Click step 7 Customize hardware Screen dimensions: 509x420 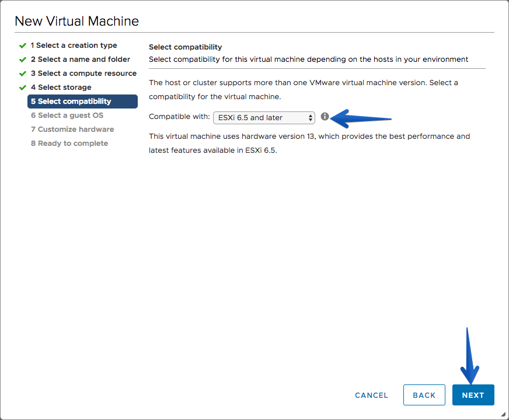click(72, 129)
